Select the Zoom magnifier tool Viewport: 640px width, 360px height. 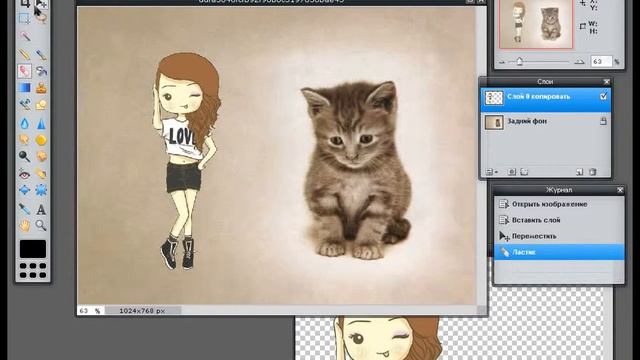[41, 225]
